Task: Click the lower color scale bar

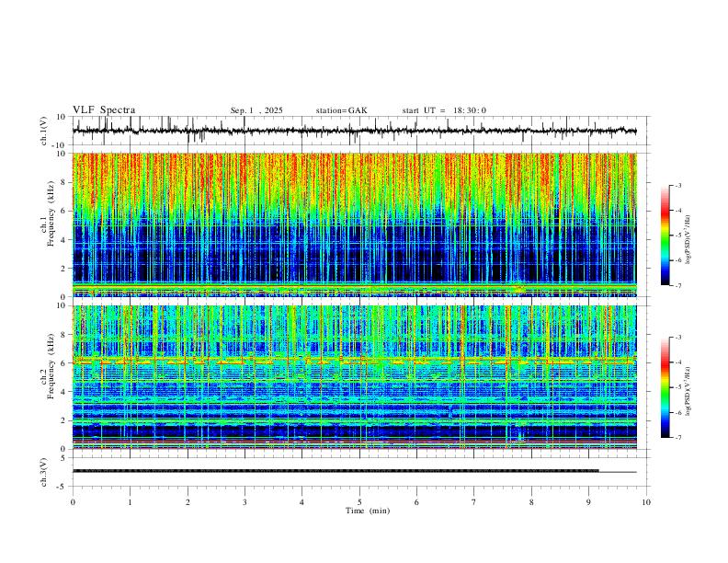Action: [665, 387]
